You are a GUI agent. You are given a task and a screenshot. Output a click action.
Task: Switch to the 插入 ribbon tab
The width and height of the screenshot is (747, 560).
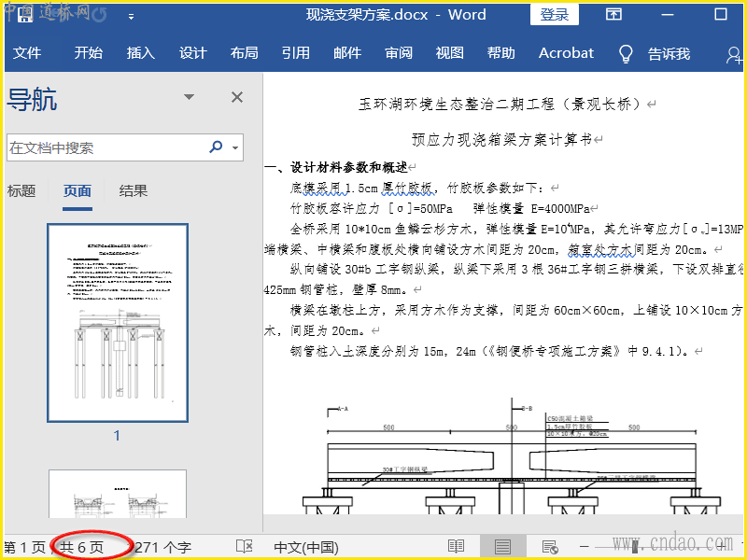[141, 53]
